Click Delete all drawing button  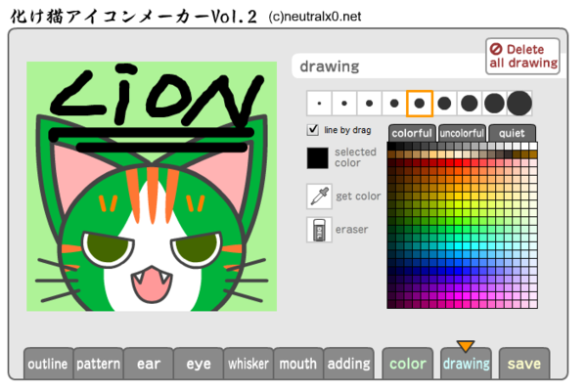pyautogui.click(x=523, y=56)
